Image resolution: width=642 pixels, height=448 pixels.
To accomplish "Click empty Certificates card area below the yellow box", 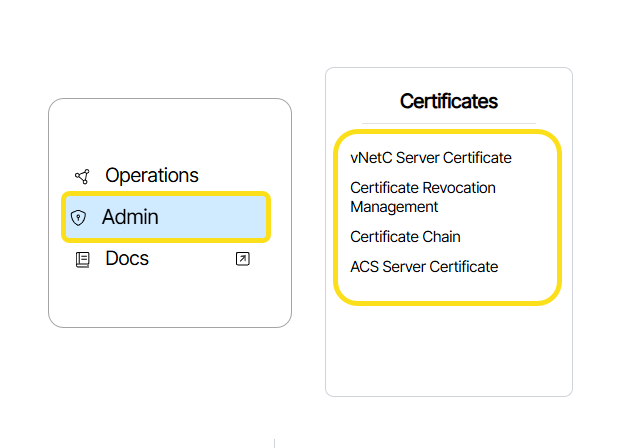I will [448, 350].
